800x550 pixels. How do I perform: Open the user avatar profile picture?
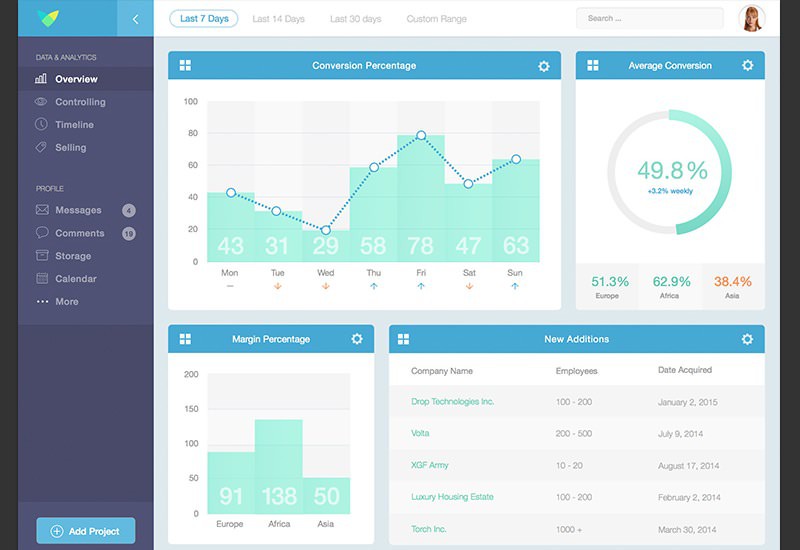click(x=751, y=18)
